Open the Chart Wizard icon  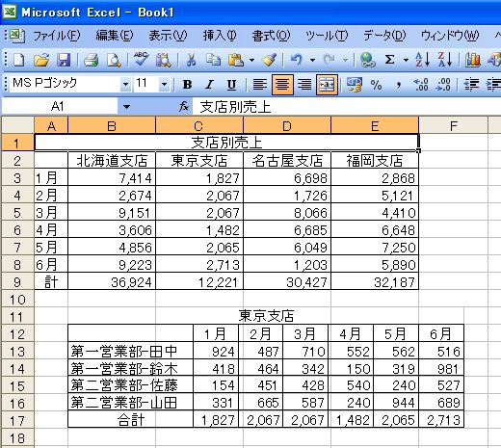472,60
